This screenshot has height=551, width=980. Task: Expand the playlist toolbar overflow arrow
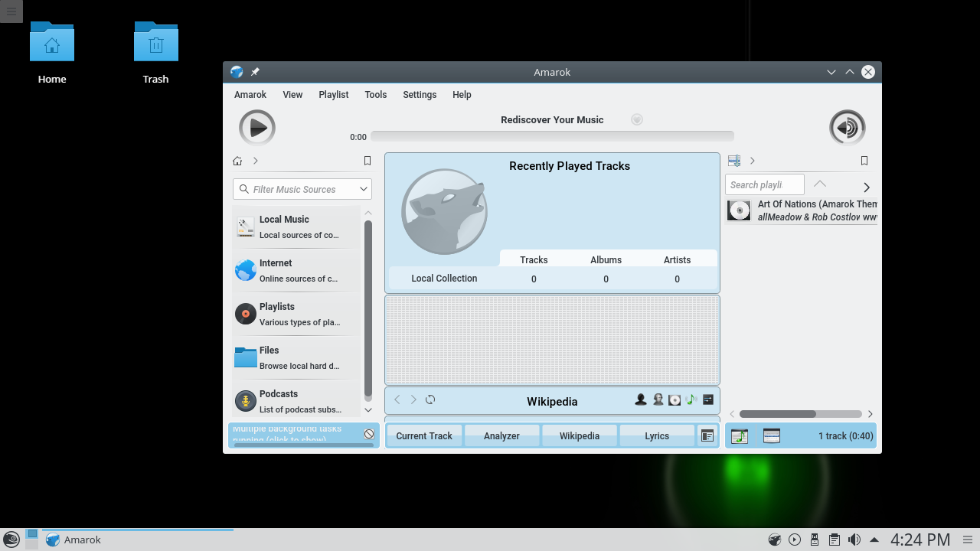click(867, 187)
